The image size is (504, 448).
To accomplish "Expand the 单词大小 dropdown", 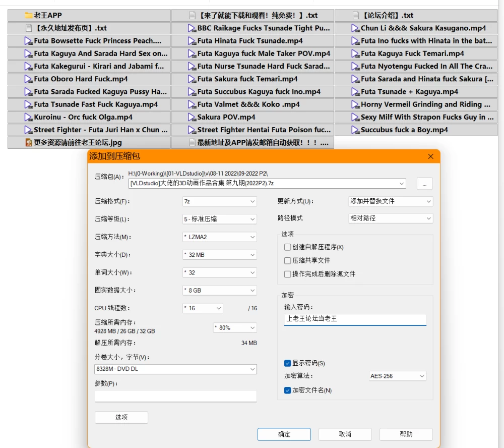I will click(220, 272).
